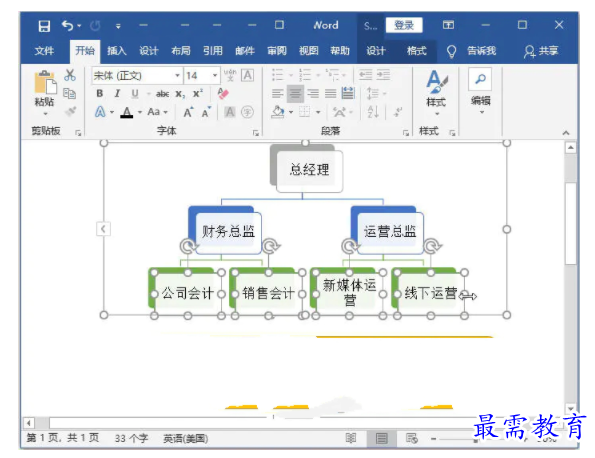This screenshot has height=458, width=595.
Task: Open SmartArt Format tab
Action: coord(416,50)
